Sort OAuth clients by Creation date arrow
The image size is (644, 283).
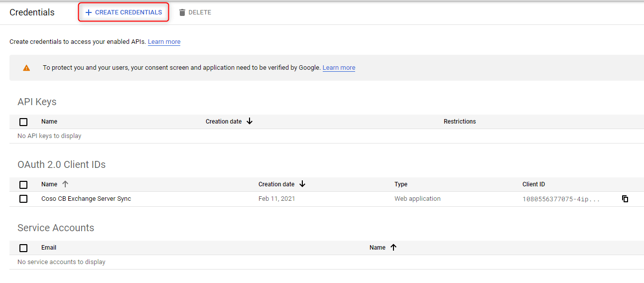pos(302,184)
